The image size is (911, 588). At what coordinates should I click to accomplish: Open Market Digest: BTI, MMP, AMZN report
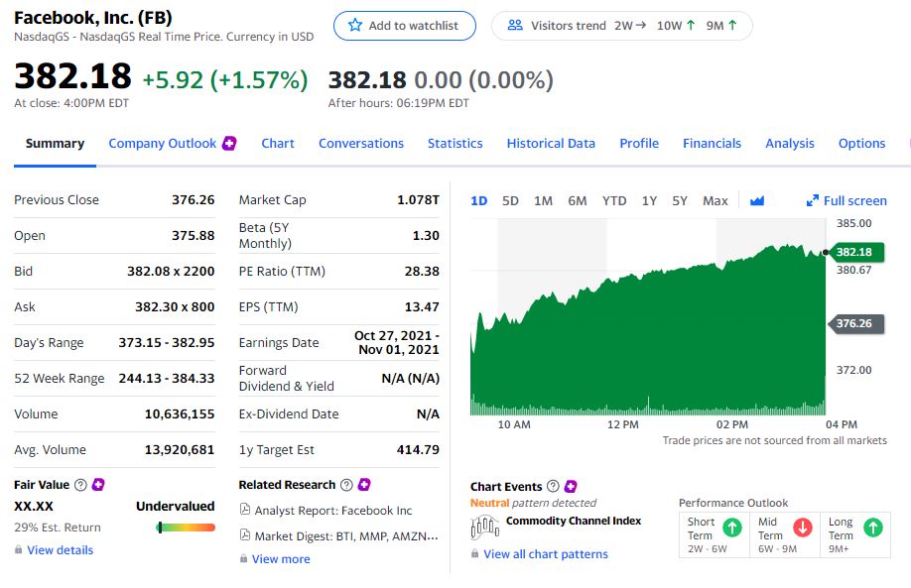point(346,535)
